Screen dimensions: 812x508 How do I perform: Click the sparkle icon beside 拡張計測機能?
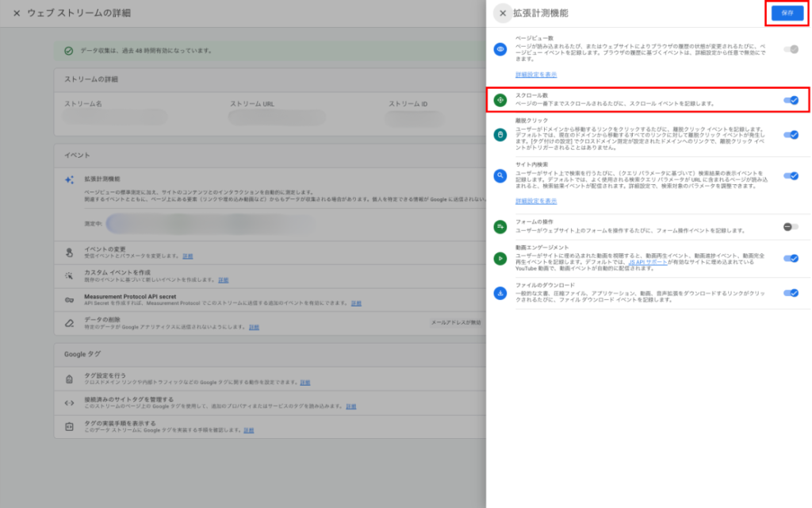(x=70, y=180)
